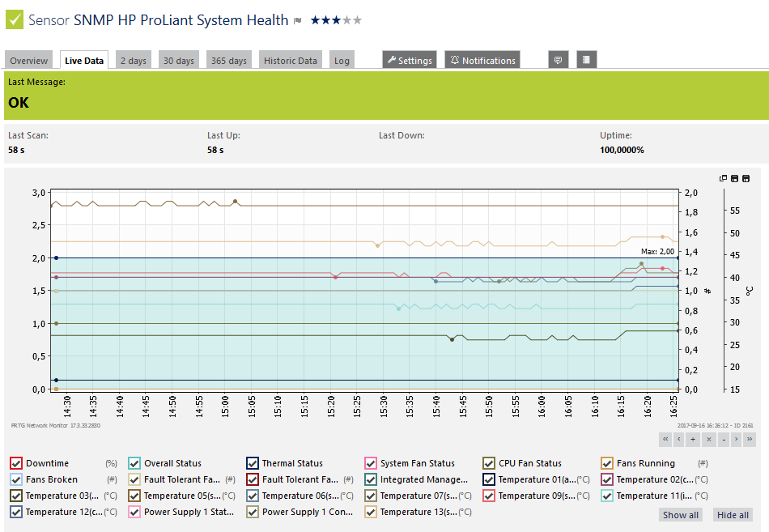769x532 pixels.
Task: Open the 365 days tab
Action: click(229, 61)
